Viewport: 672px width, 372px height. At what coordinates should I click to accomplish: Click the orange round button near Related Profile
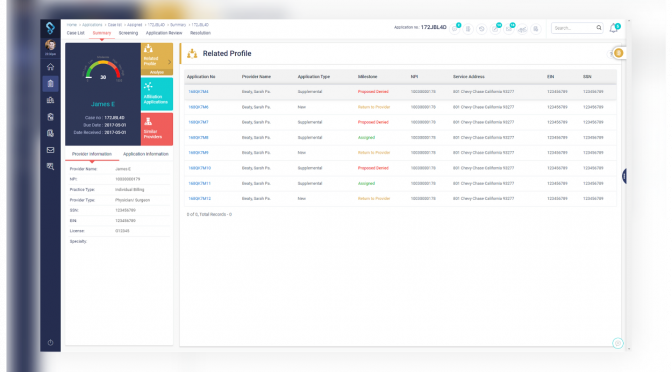pos(618,53)
